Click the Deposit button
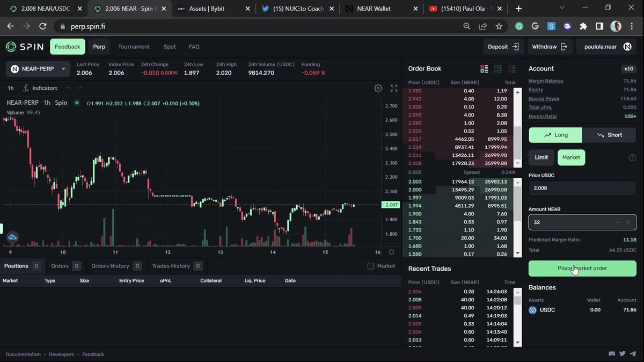 click(503, 47)
